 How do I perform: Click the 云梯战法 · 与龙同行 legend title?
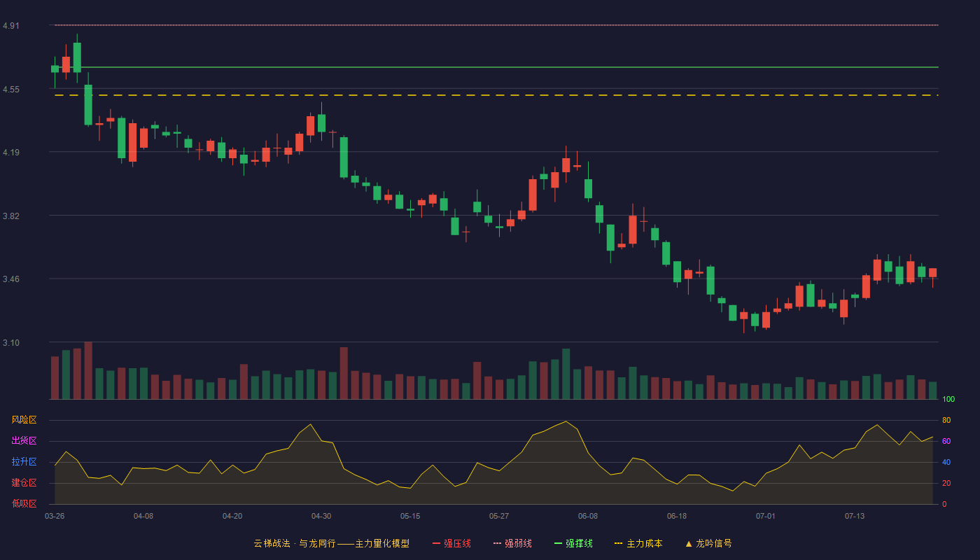point(331,543)
